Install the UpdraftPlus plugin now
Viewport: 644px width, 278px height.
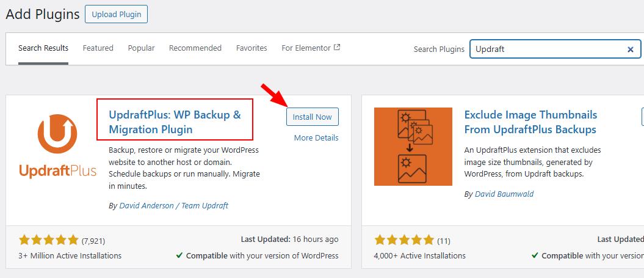[312, 117]
